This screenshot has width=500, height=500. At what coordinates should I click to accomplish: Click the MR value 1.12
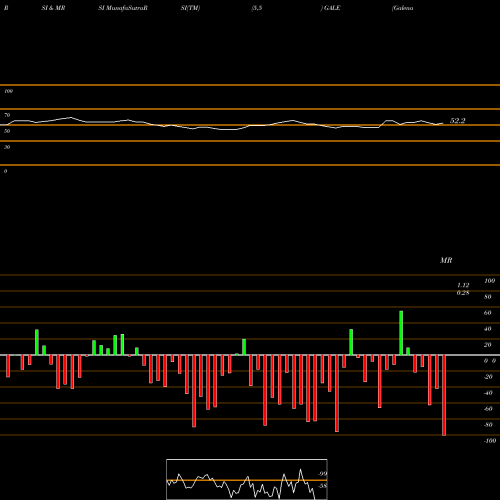click(x=463, y=285)
